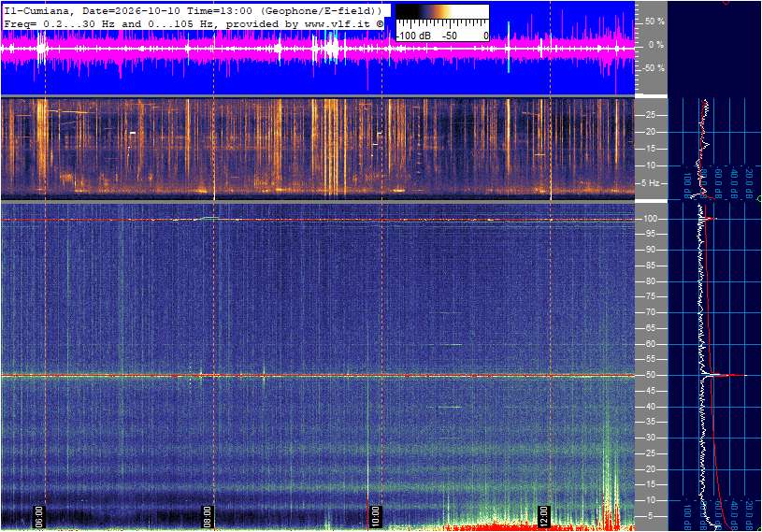Click the red 100 Hz harmonic line in spectrogram
Viewport: 762px width, 532px height.
(317, 220)
